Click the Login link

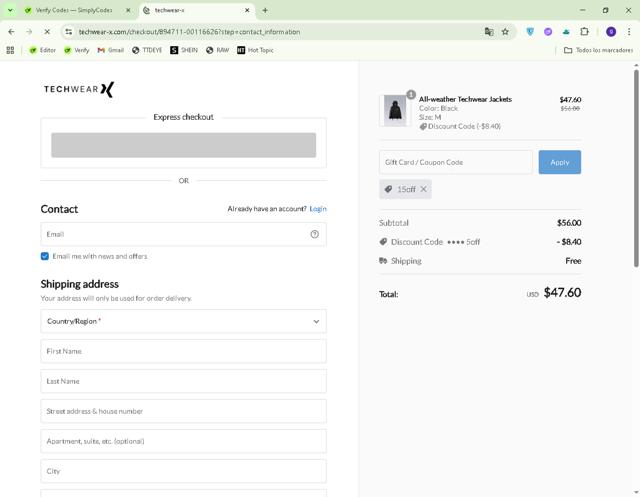click(x=318, y=209)
